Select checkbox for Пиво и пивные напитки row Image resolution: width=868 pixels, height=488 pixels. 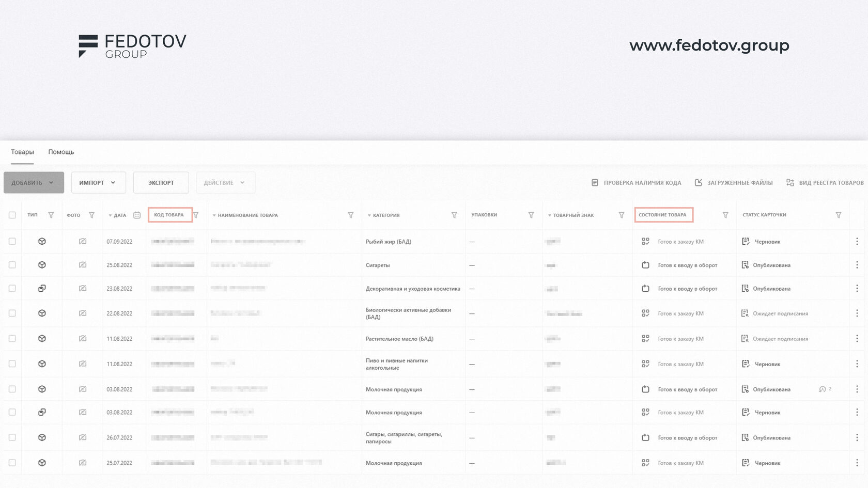point(12,364)
